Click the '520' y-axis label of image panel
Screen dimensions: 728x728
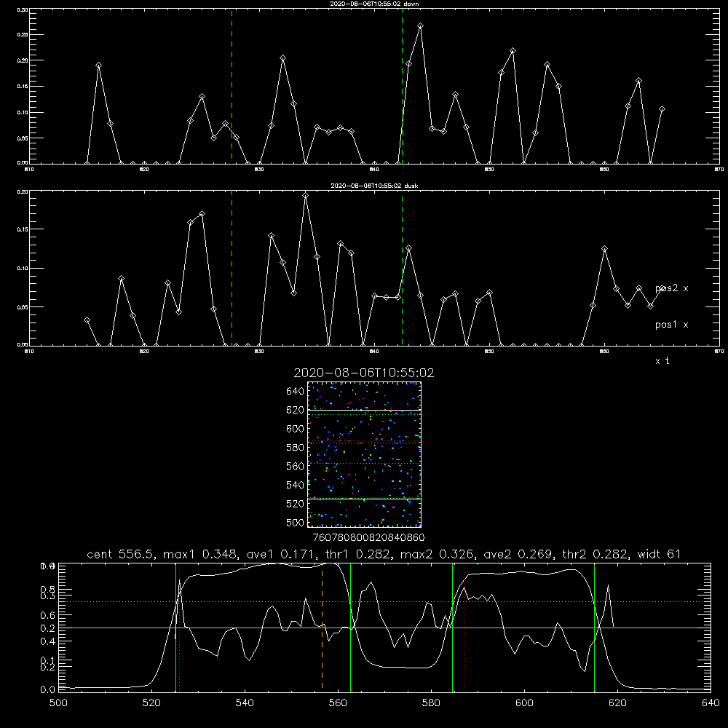[x=296, y=504]
